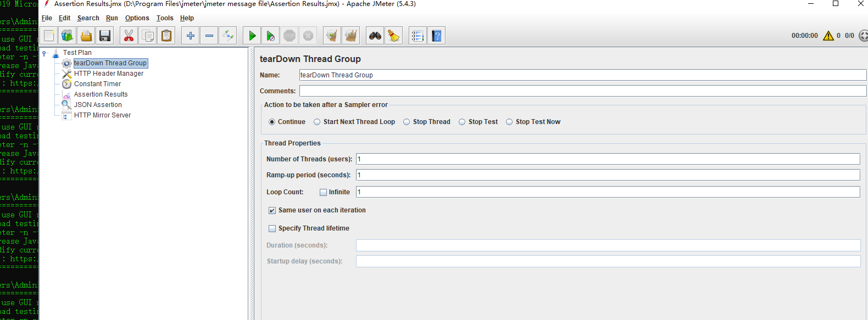
Task: Click the Test Plan flask icon
Action: pos(55,53)
